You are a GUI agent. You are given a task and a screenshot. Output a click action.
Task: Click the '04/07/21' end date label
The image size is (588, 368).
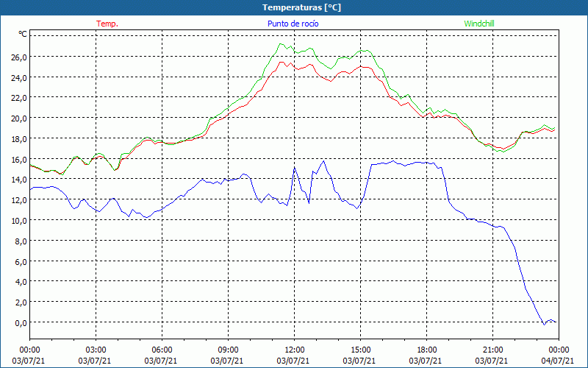coord(557,361)
